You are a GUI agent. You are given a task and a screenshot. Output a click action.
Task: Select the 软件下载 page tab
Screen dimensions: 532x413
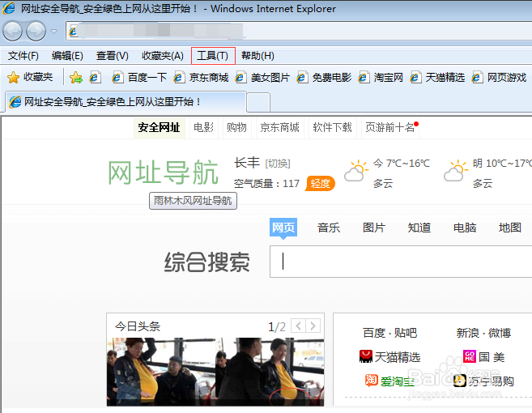click(332, 128)
